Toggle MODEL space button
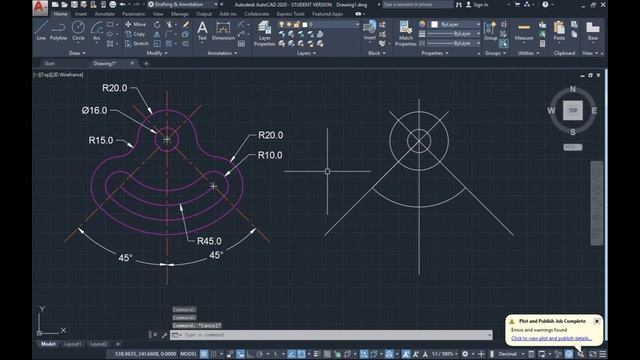The height and width of the screenshot is (360, 640). (x=188, y=354)
